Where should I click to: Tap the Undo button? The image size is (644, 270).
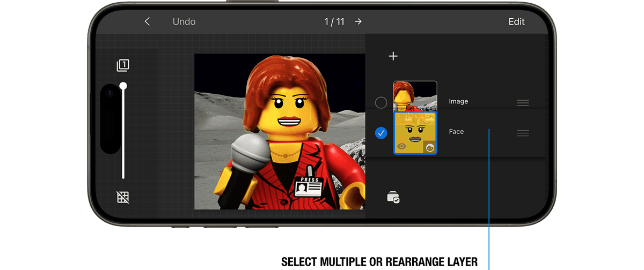[x=184, y=22]
